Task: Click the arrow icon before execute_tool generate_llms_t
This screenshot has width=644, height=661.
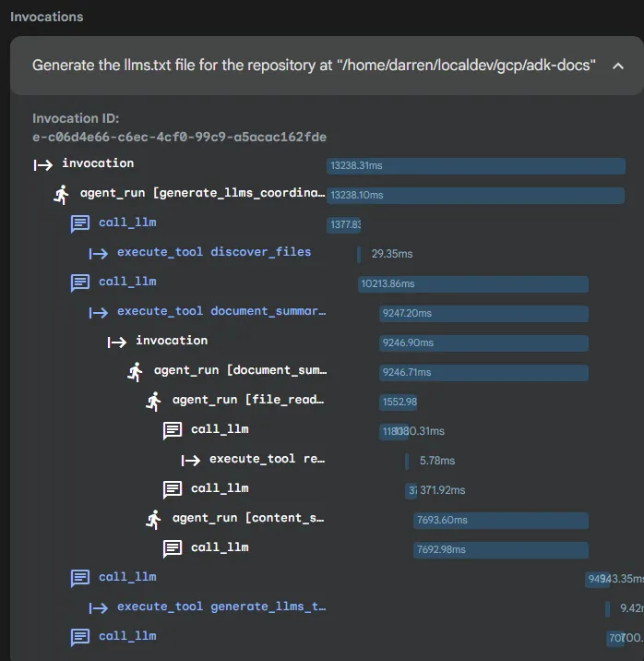Action: click(x=99, y=607)
